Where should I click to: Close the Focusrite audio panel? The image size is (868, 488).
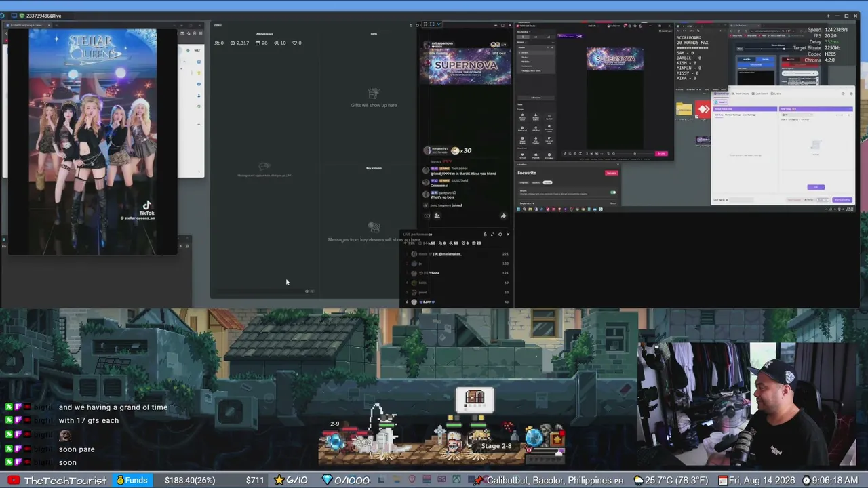[618, 165]
